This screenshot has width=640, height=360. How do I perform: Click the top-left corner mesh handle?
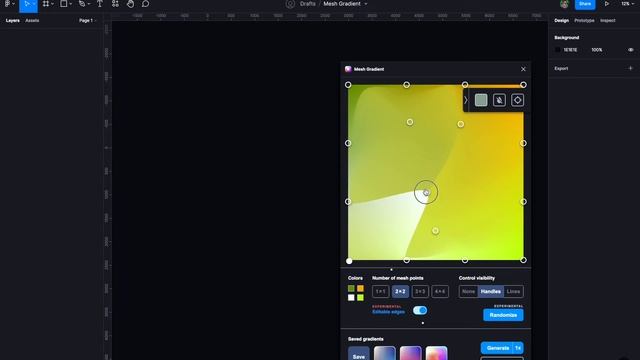tap(348, 85)
